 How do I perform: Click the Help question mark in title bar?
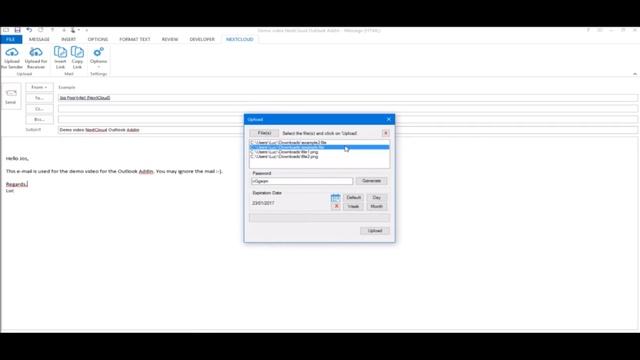[588, 30]
